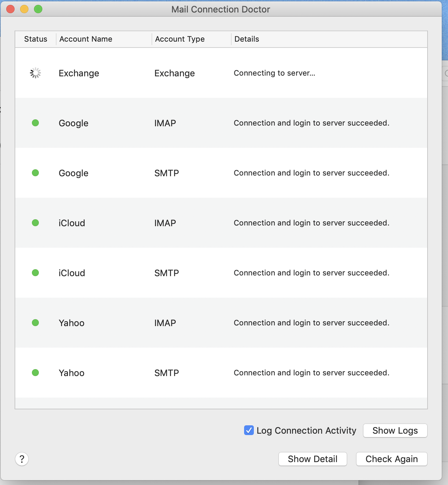Click green status dot for Yahoo IMAP
The width and height of the screenshot is (448, 485).
point(35,323)
